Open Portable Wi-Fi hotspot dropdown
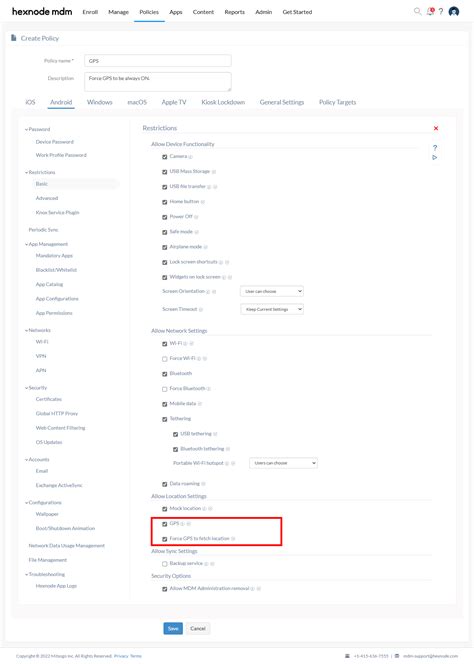 pos(283,463)
